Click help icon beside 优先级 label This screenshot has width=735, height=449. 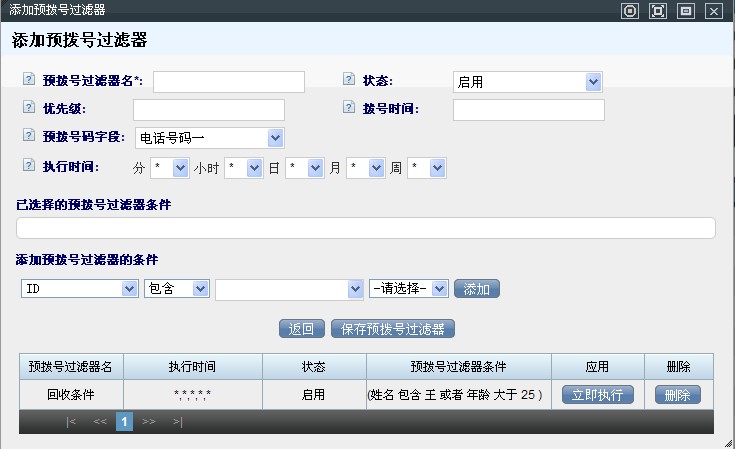[27, 108]
